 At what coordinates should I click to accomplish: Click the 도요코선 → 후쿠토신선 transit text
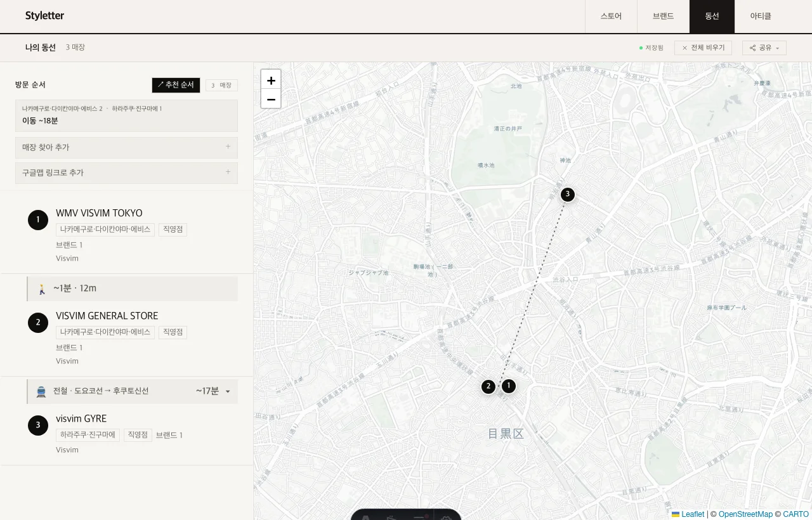click(112, 391)
